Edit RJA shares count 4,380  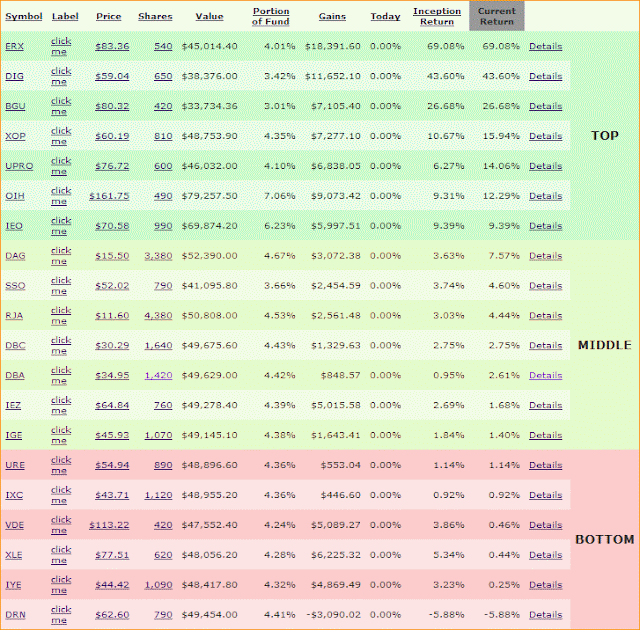pyautogui.click(x=158, y=315)
